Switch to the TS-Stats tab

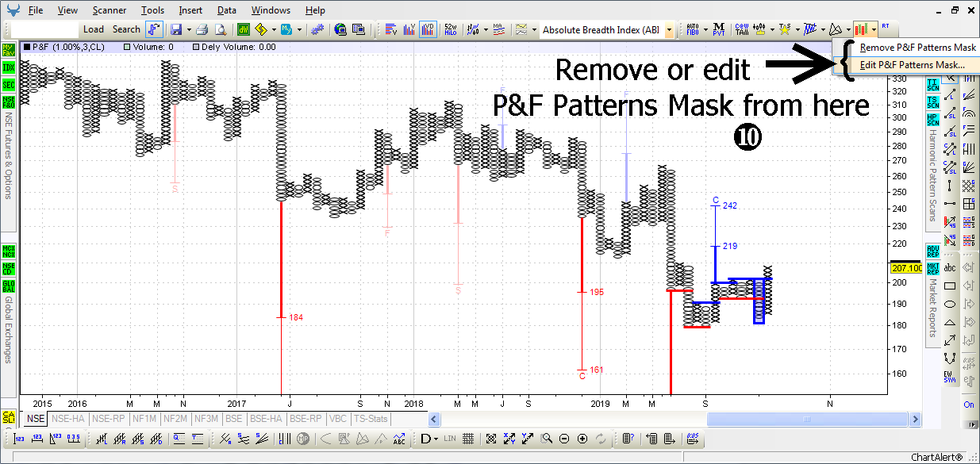click(x=371, y=419)
